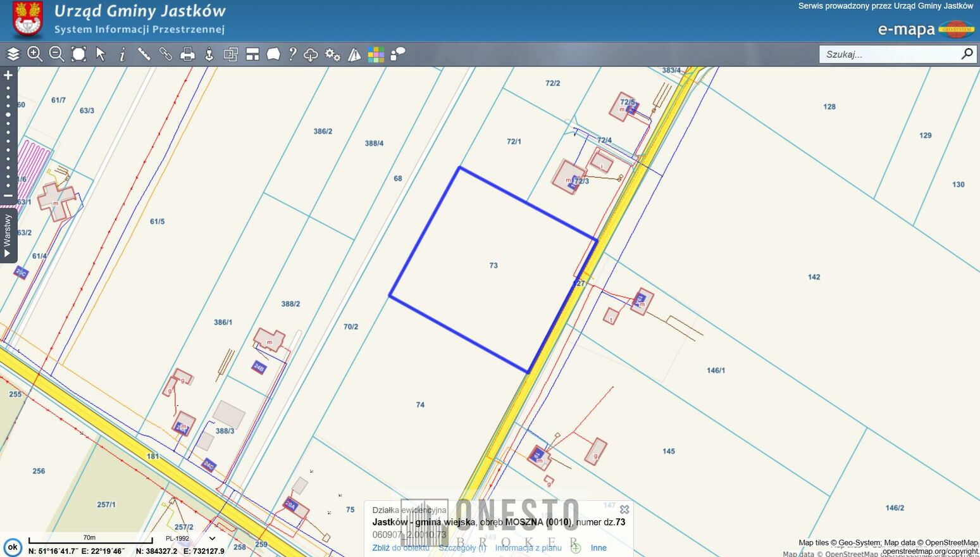Select the zoom out magnifier tool

[56, 54]
